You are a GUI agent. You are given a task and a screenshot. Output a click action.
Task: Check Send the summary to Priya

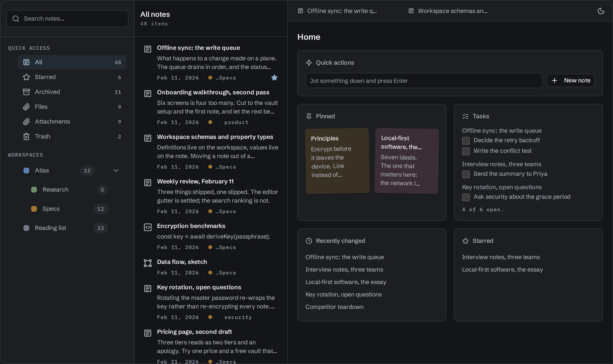tap(466, 174)
